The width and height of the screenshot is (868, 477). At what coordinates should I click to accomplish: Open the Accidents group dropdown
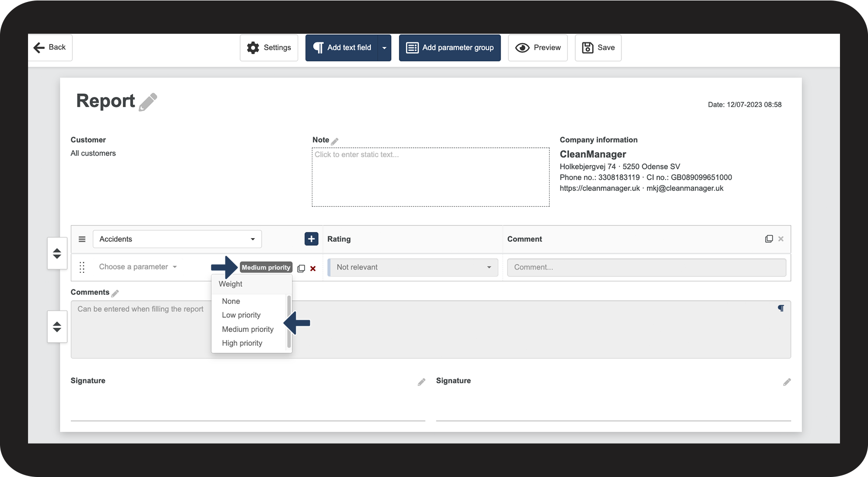click(177, 239)
